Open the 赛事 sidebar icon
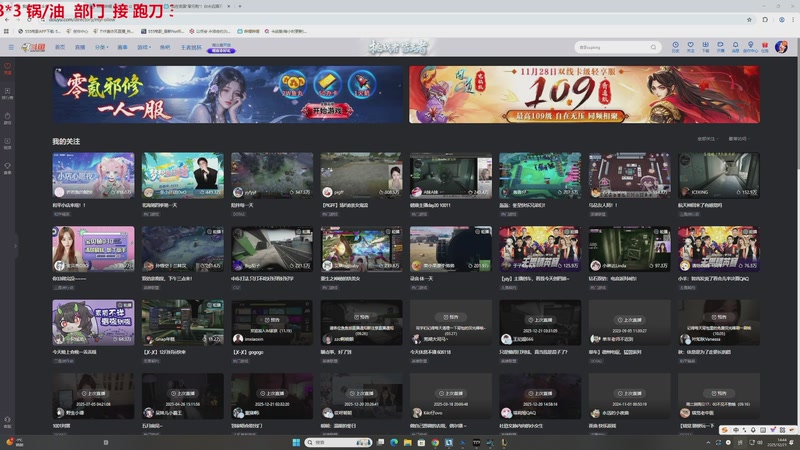The image size is (800, 450). coord(7,168)
